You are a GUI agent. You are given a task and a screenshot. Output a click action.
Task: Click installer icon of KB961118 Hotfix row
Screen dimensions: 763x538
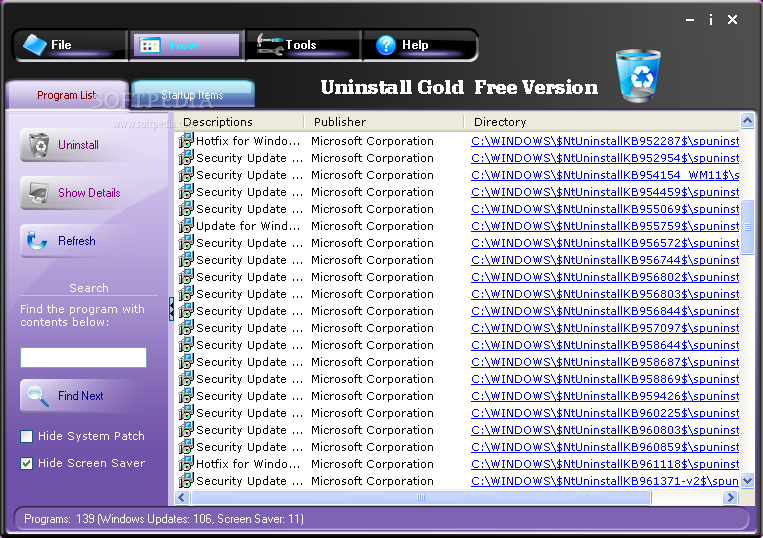[x=186, y=464]
